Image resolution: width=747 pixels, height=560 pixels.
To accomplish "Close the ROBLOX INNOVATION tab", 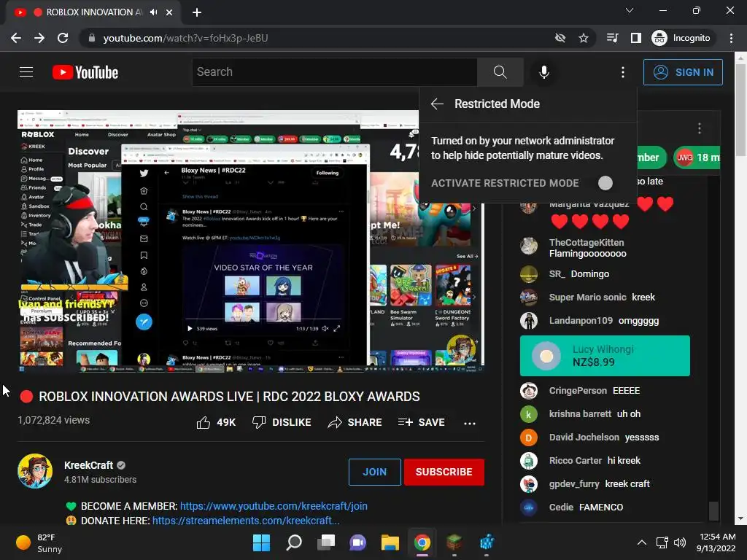I will (x=169, y=12).
